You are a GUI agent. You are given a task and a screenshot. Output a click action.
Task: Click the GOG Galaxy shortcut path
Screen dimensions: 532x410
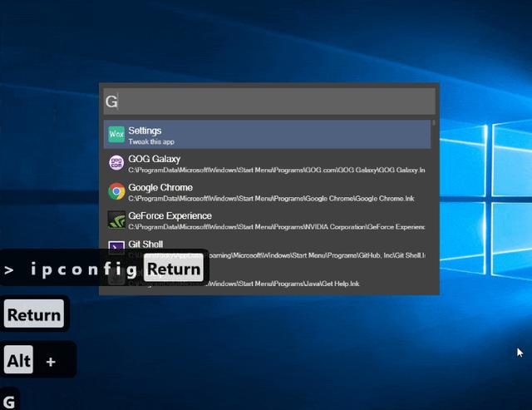(277, 170)
